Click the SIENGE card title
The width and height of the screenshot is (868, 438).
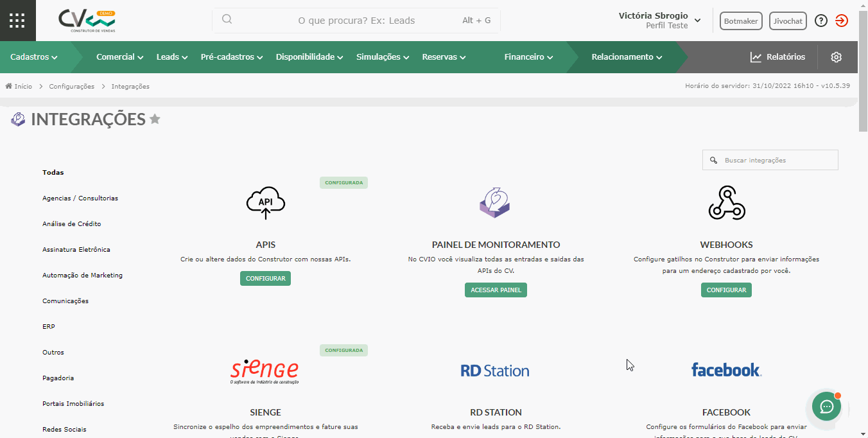[266, 412]
